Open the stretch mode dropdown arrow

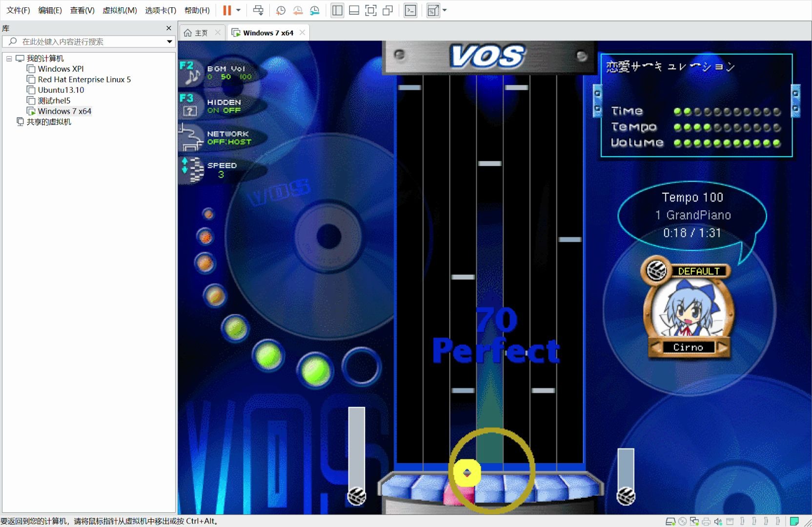[x=445, y=10]
